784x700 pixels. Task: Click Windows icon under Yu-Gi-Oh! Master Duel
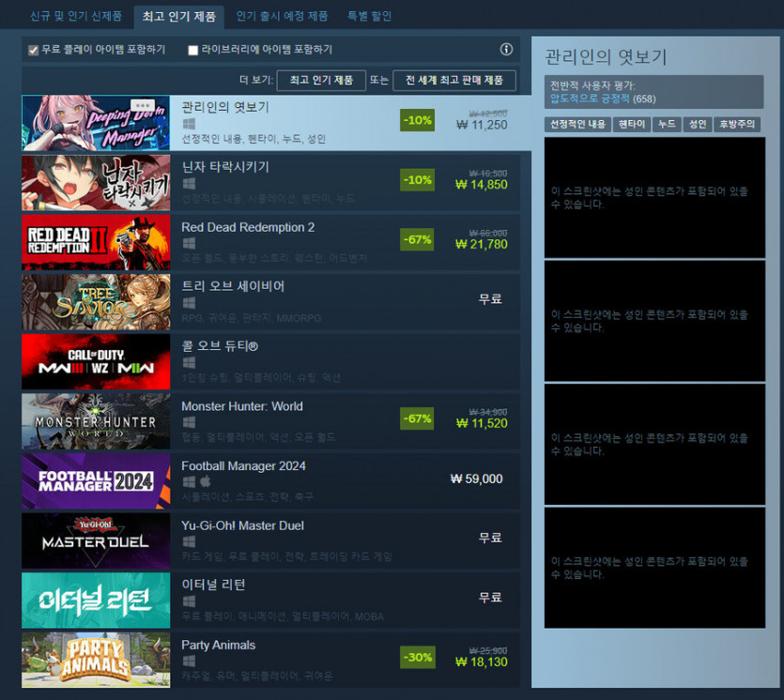189,541
